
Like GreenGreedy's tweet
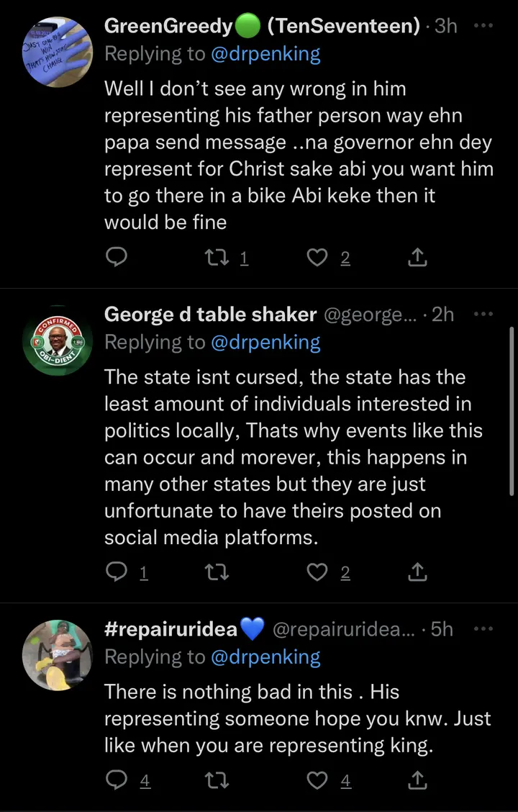click(317, 257)
